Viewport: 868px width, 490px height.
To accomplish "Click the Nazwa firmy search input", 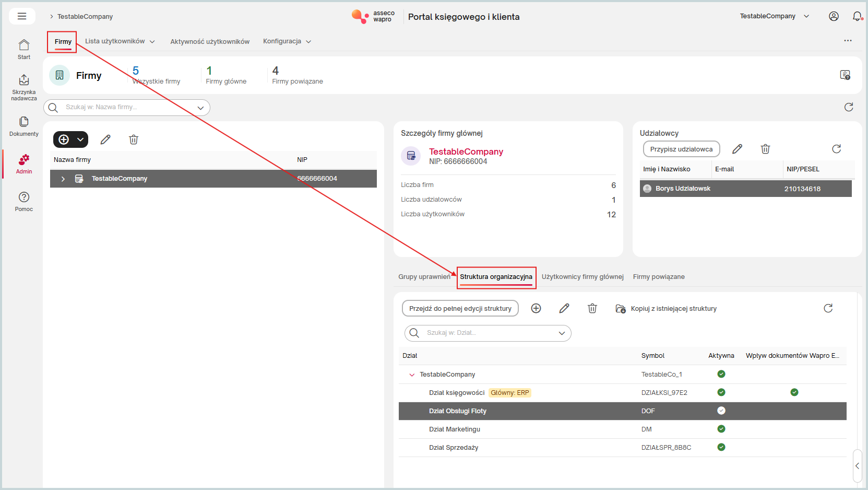I will coord(127,108).
